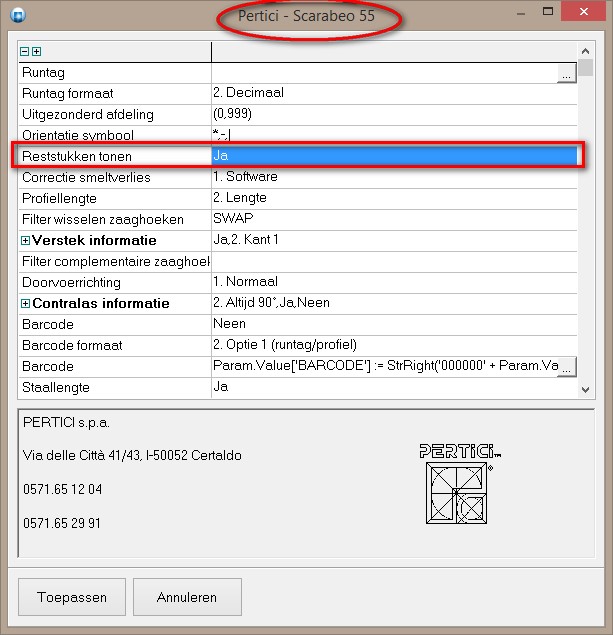Click the Runtag value input field

click(x=384, y=73)
